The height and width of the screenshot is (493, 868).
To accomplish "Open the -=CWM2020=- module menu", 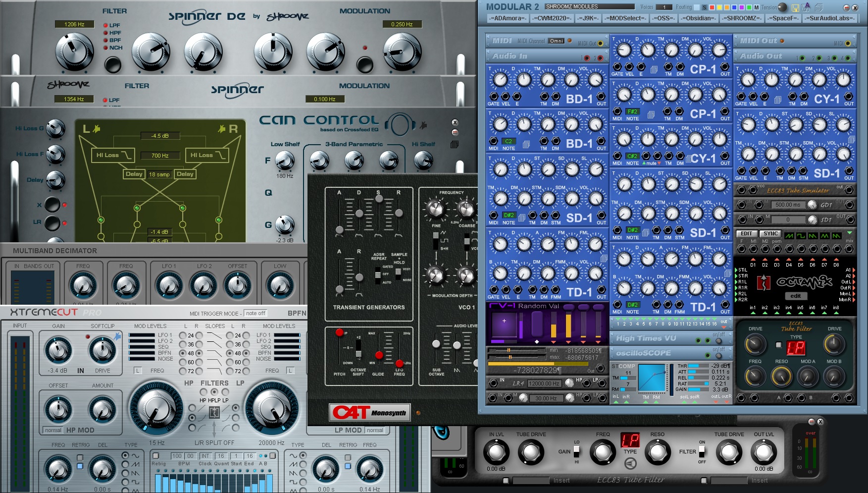I will (x=552, y=18).
